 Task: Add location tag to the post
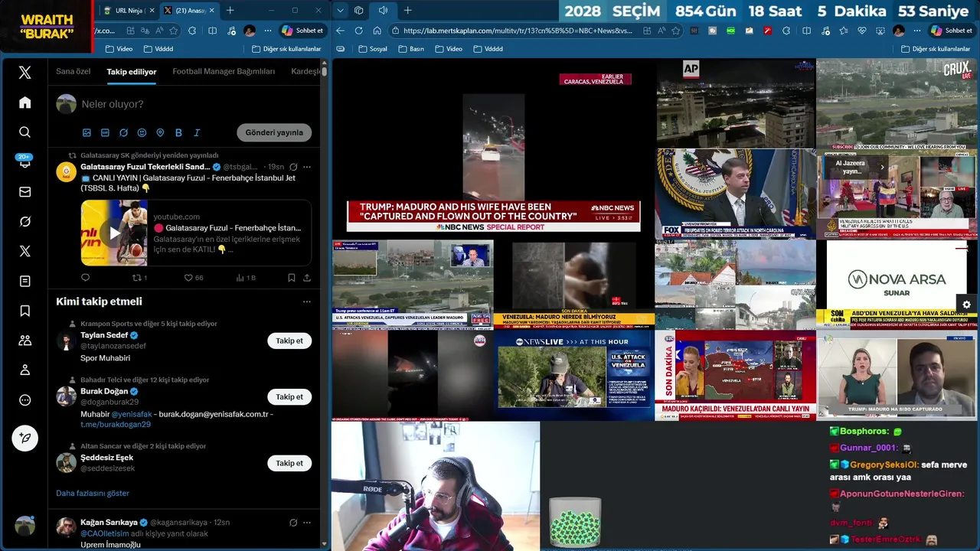(x=160, y=132)
